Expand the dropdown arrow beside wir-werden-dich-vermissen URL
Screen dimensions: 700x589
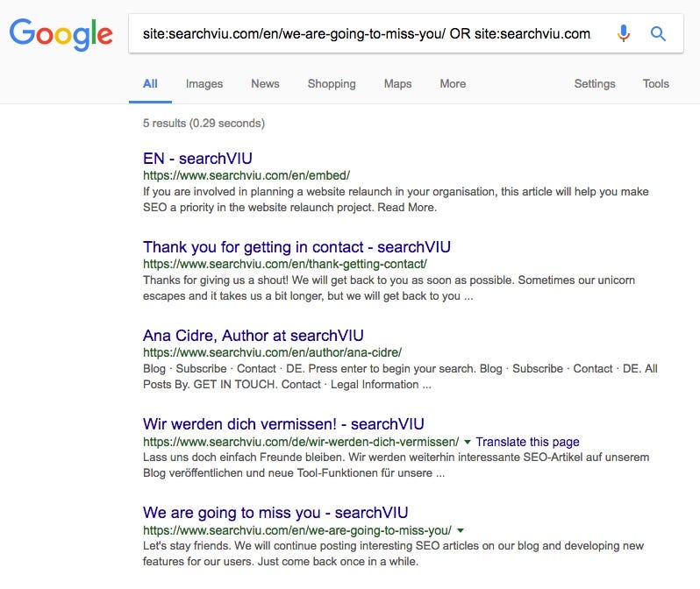pos(468,442)
